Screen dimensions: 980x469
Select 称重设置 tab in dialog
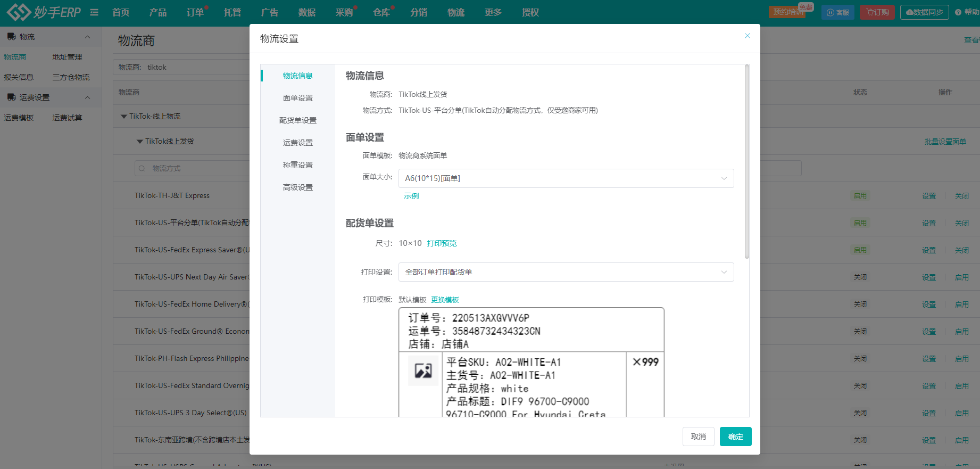coord(298,165)
